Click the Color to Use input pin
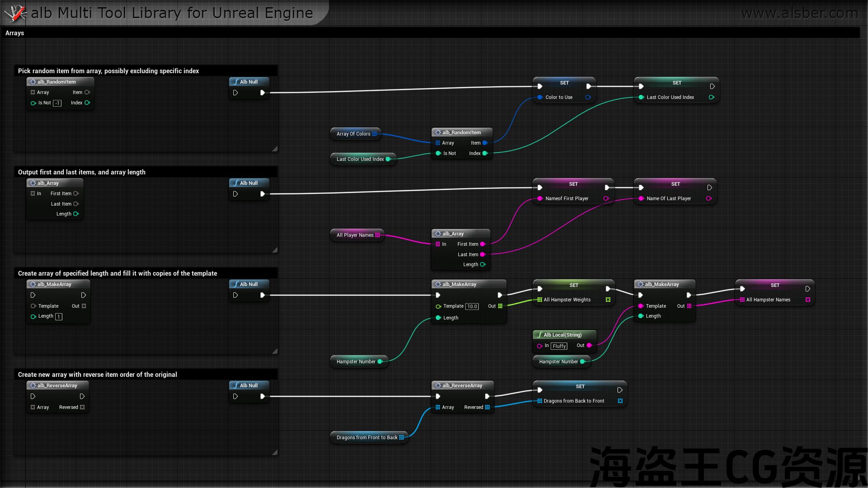868x488 pixels. pos(540,97)
